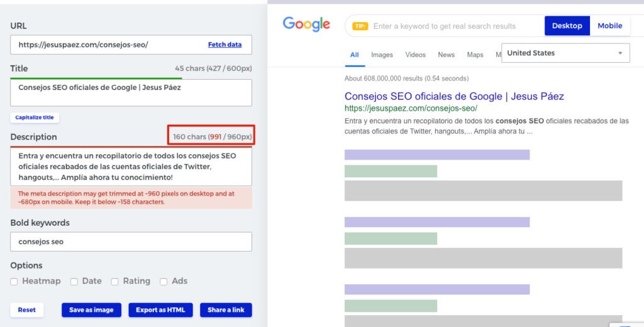Click inside the Description text area
644x327 pixels.
tap(131, 167)
